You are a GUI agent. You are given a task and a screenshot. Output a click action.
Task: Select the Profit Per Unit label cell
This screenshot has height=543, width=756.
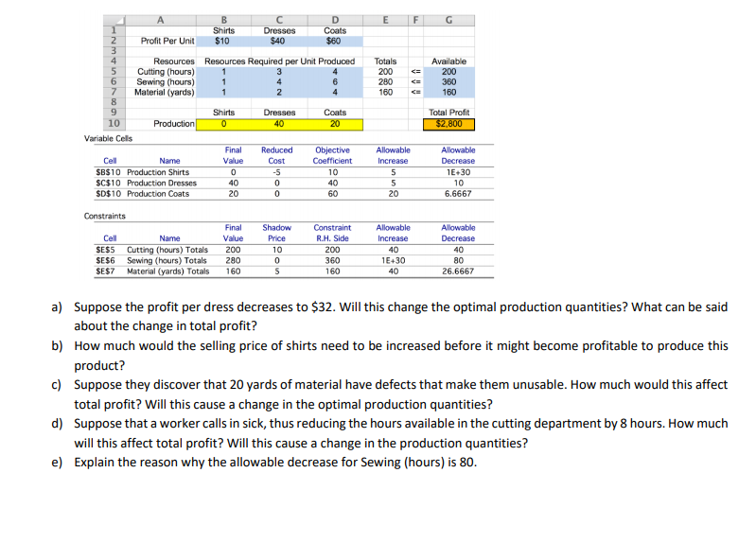(x=167, y=41)
